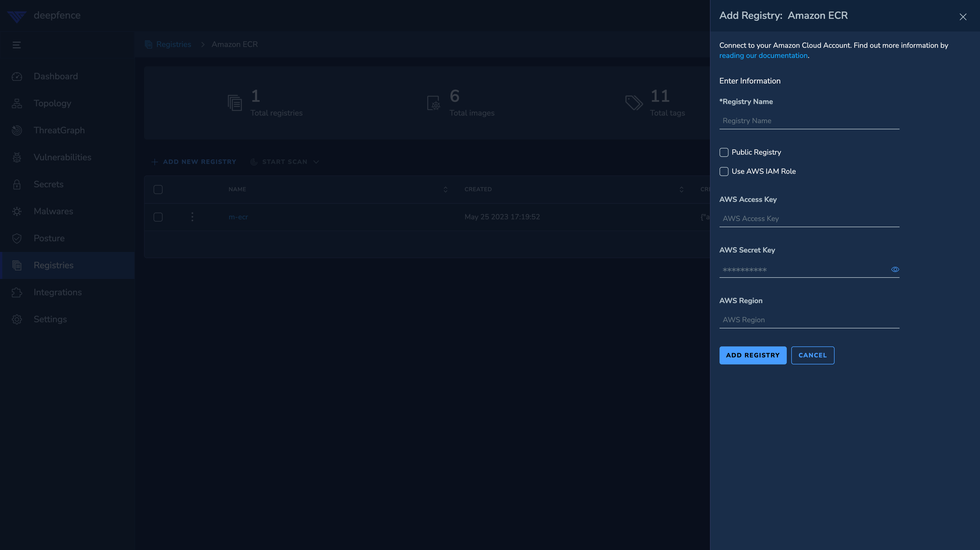980x550 pixels.
Task: Focus the AWS Access Key input field
Action: pos(809,219)
